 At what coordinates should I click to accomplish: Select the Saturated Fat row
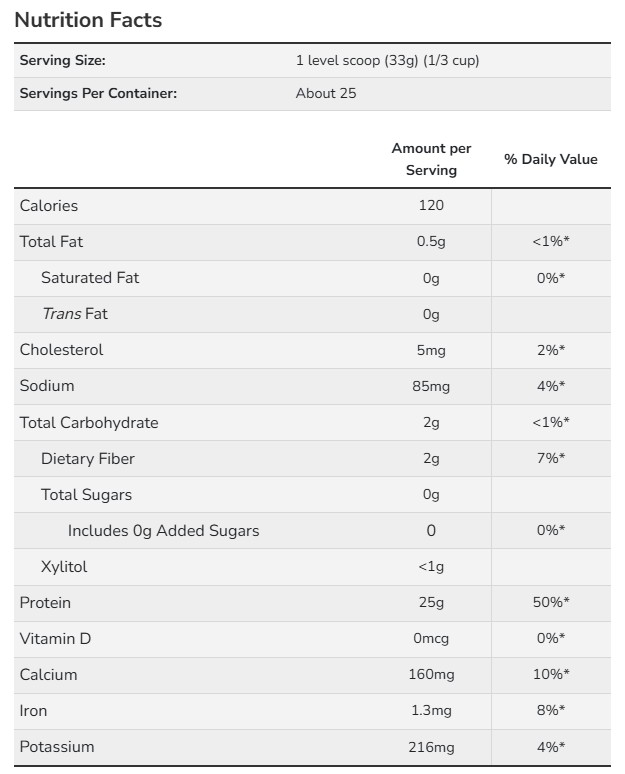[90, 278]
